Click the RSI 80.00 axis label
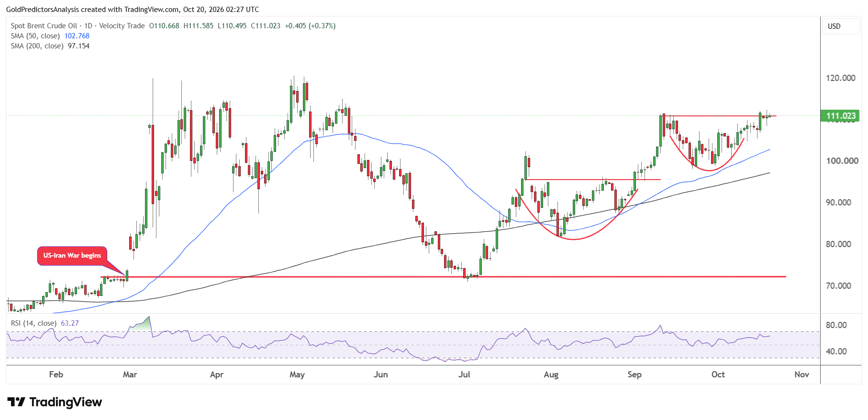868x420 pixels. [x=836, y=325]
